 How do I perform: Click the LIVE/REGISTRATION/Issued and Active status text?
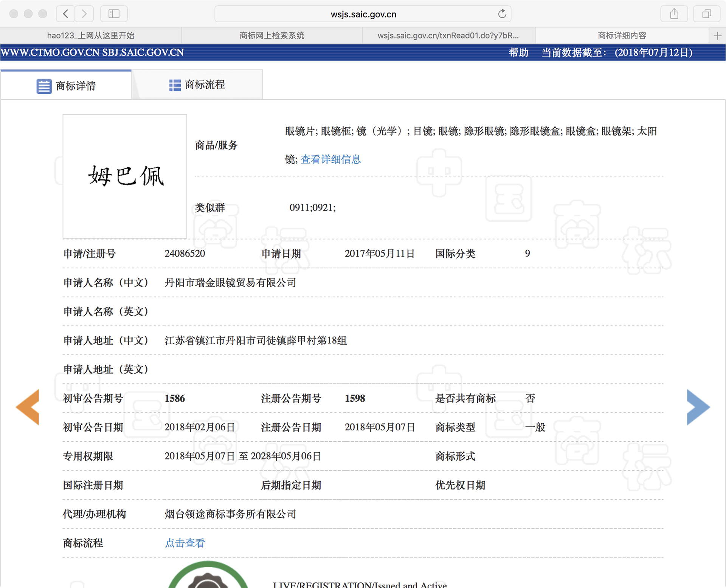point(360,584)
